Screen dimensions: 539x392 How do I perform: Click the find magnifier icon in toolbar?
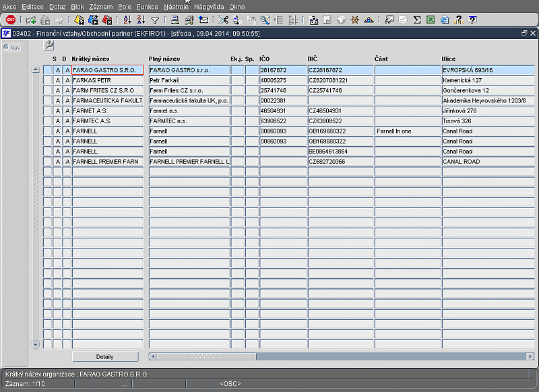tap(265, 20)
